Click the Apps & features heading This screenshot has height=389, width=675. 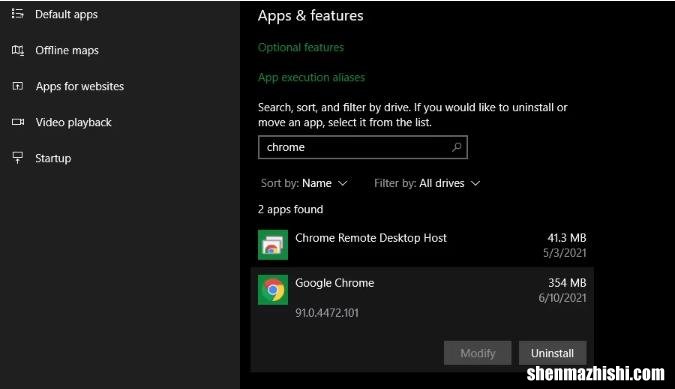coord(310,16)
